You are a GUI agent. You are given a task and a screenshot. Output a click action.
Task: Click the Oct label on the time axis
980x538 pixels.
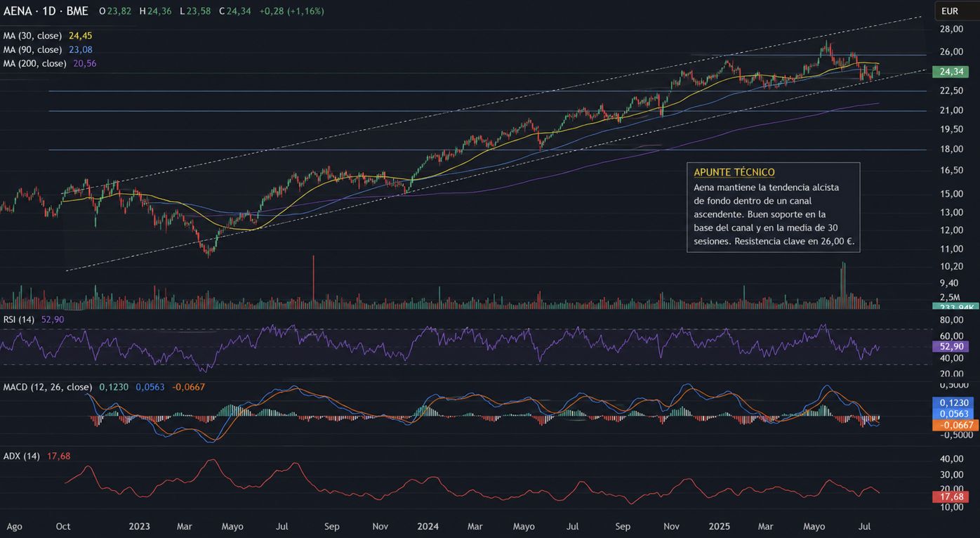pyautogui.click(x=63, y=527)
